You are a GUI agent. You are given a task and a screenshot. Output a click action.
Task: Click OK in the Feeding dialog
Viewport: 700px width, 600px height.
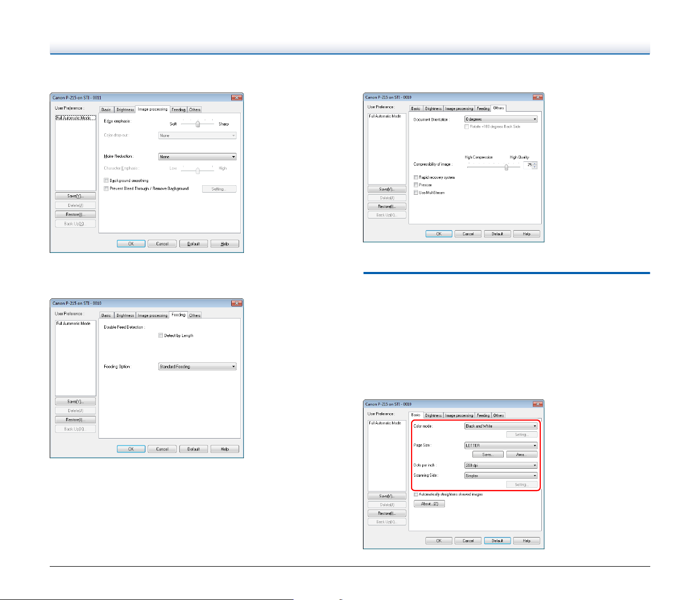pyautogui.click(x=131, y=449)
